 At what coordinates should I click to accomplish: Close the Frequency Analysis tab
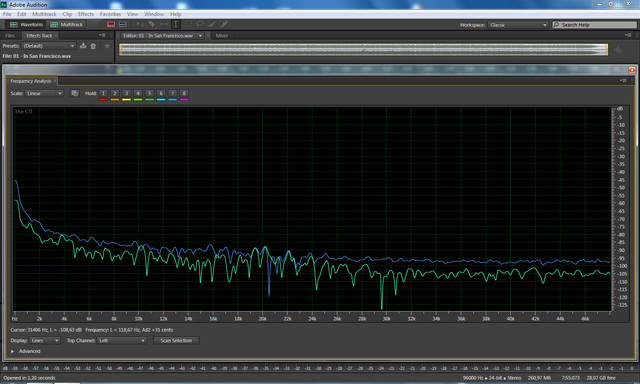pos(55,81)
